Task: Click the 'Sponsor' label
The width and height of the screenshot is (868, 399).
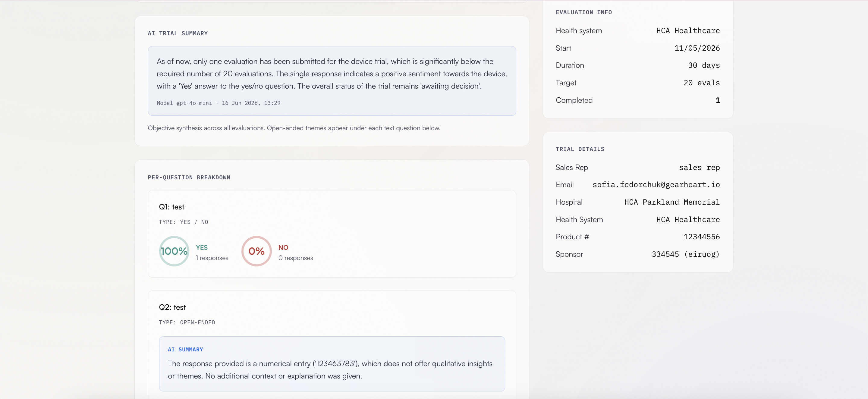Action: 569,254
